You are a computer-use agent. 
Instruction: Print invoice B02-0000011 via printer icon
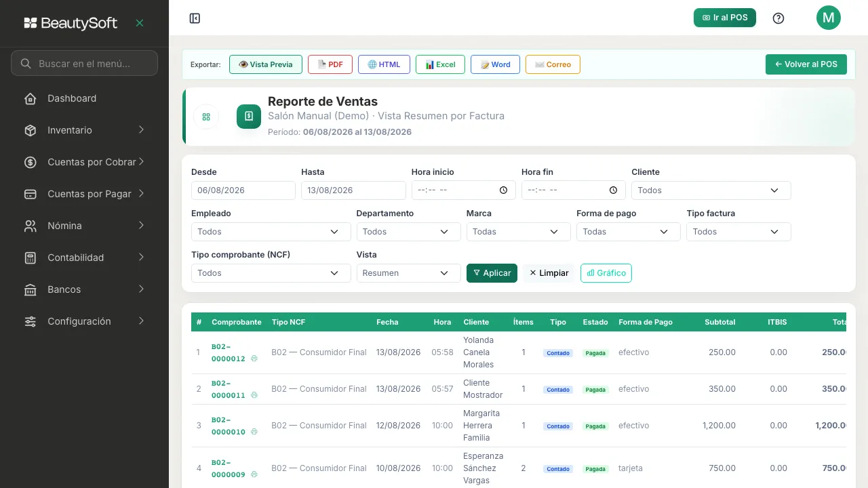254,395
